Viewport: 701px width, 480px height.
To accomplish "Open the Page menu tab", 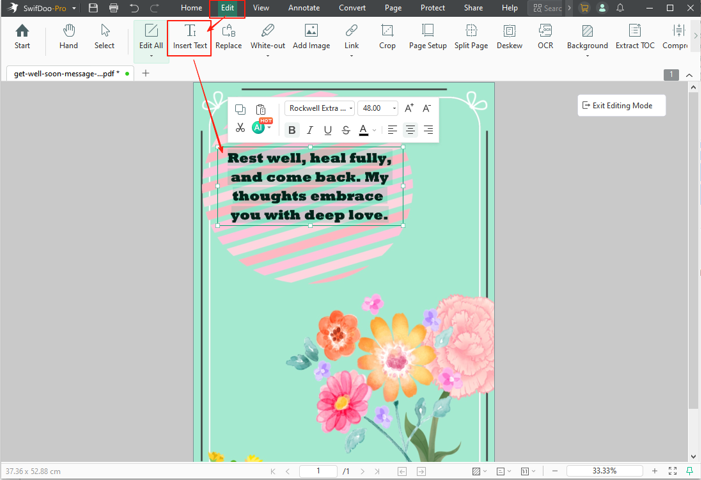I will [x=393, y=8].
